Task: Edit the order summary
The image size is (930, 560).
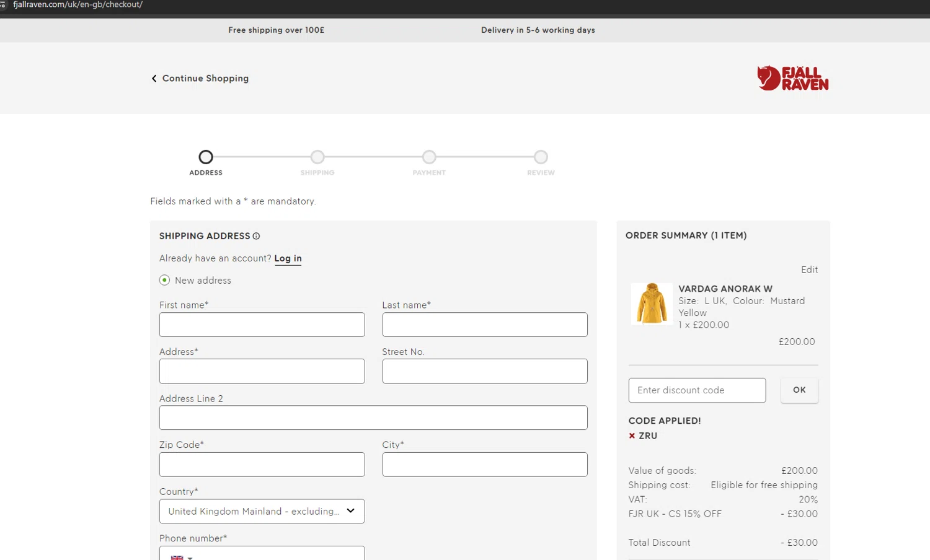Action: 808,269
